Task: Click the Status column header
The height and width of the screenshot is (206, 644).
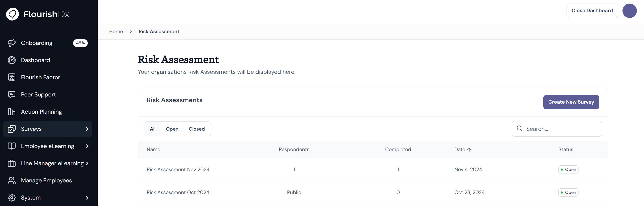Action: pos(566,150)
